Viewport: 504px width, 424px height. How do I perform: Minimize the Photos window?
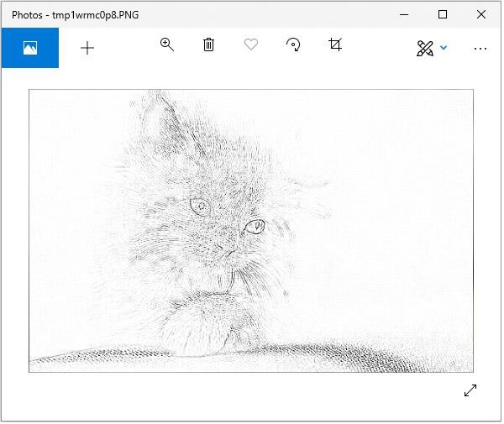[x=404, y=14]
